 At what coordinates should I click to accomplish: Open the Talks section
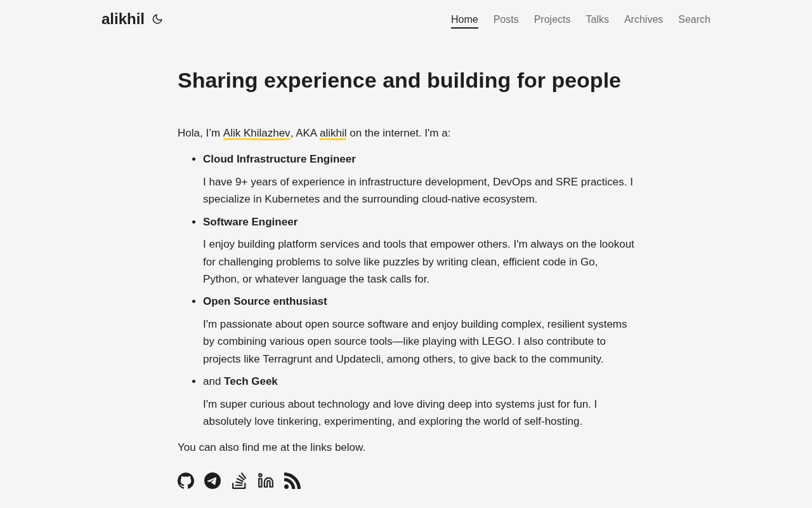tap(597, 20)
